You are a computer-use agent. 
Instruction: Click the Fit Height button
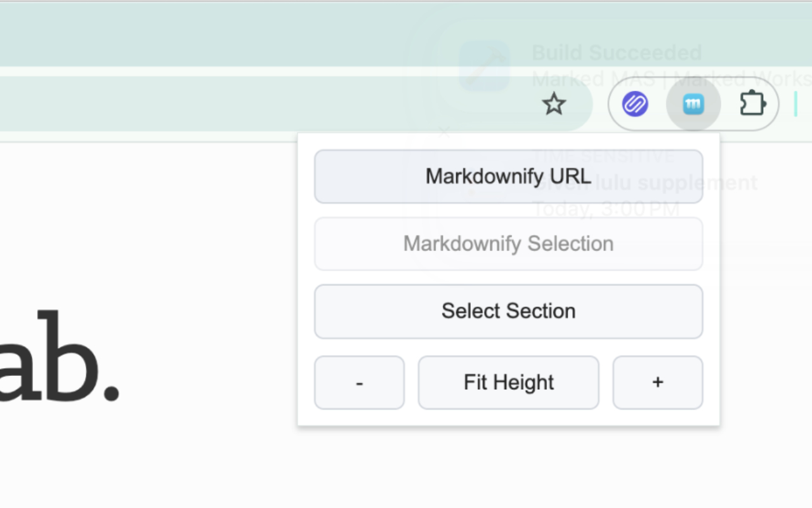pyautogui.click(x=508, y=382)
